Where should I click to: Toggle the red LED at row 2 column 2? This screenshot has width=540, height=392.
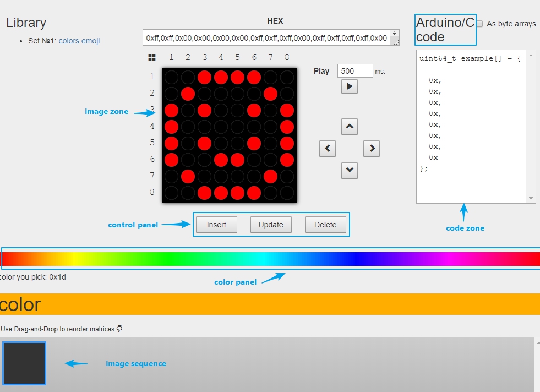pos(188,94)
